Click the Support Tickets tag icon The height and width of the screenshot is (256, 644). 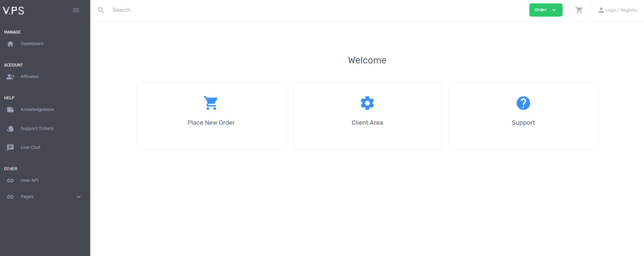pos(10,128)
